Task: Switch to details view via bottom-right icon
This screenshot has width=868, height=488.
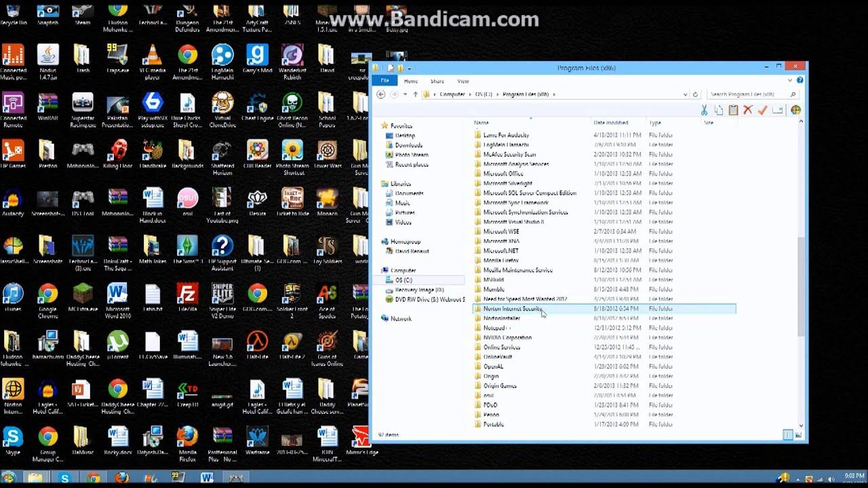Action: pyautogui.click(x=788, y=435)
